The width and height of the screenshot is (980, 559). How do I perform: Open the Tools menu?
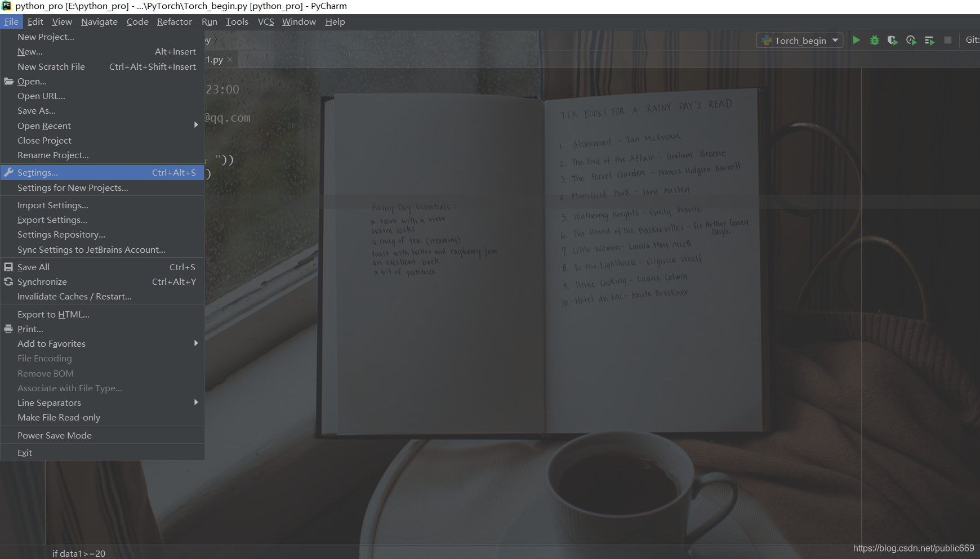pyautogui.click(x=237, y=22)
